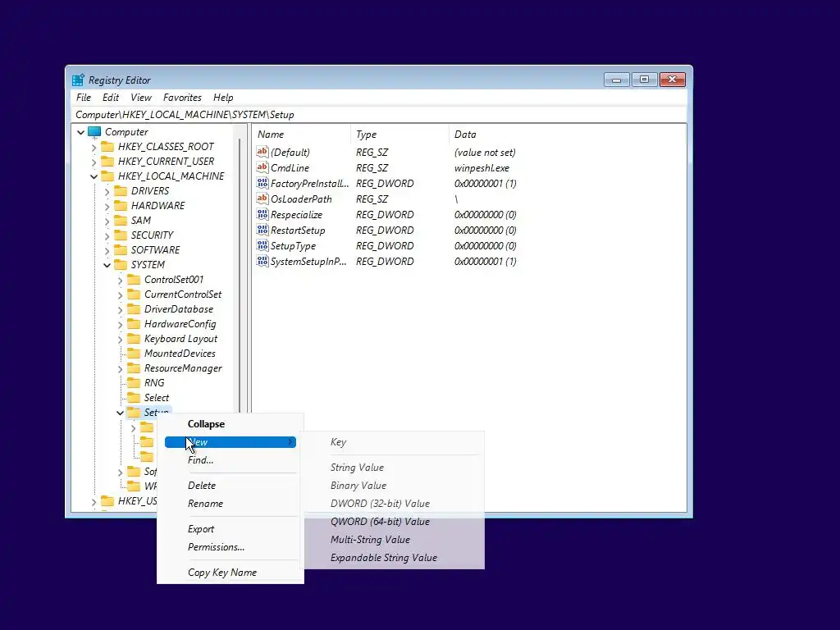Click the DWORD icon beside Respecialize
The image size is (840, 630).
(262, 214)
